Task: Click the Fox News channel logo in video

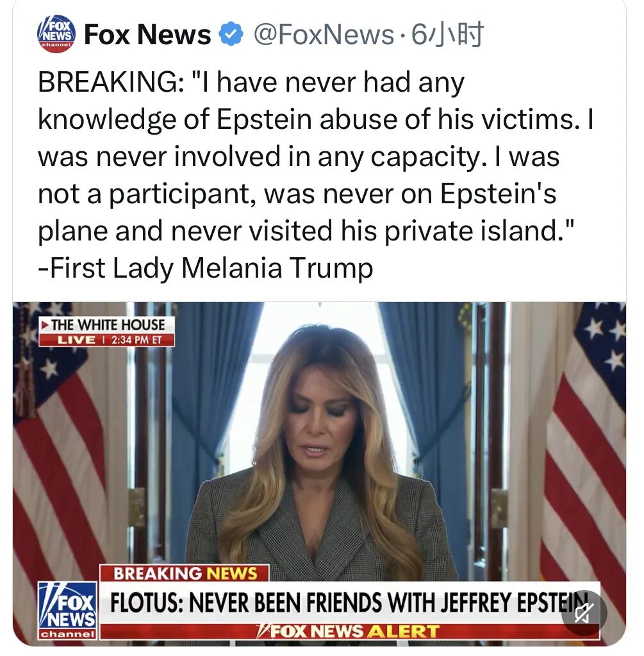Action: 68,610
